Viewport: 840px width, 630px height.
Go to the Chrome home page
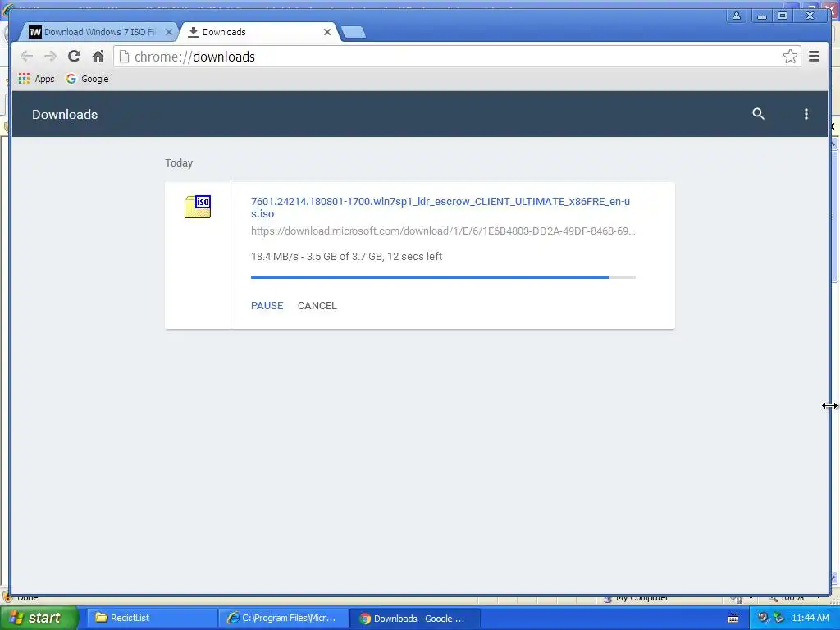point(98,57)
